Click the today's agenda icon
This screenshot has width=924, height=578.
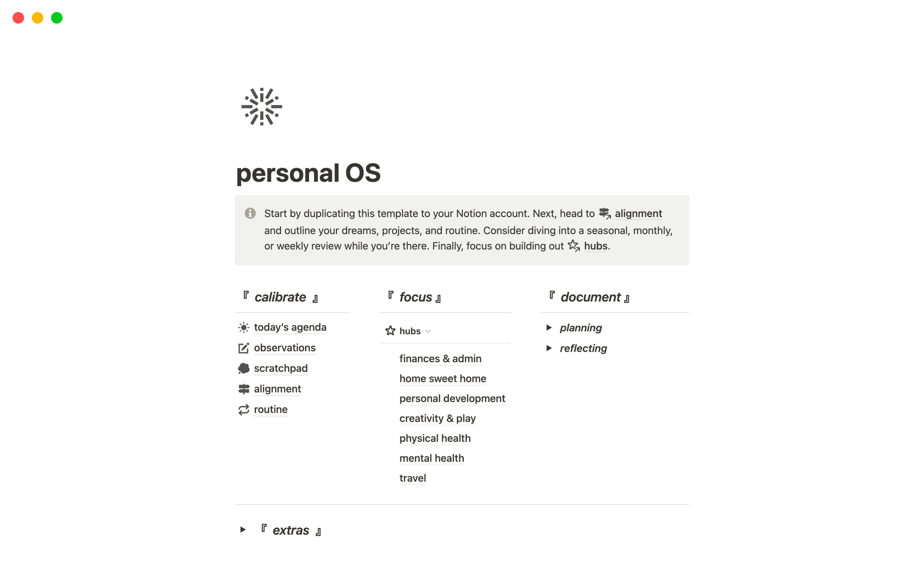coord(244,327)
